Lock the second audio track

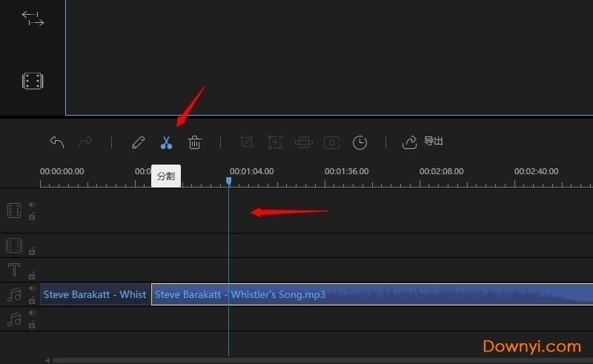point(32,325)
